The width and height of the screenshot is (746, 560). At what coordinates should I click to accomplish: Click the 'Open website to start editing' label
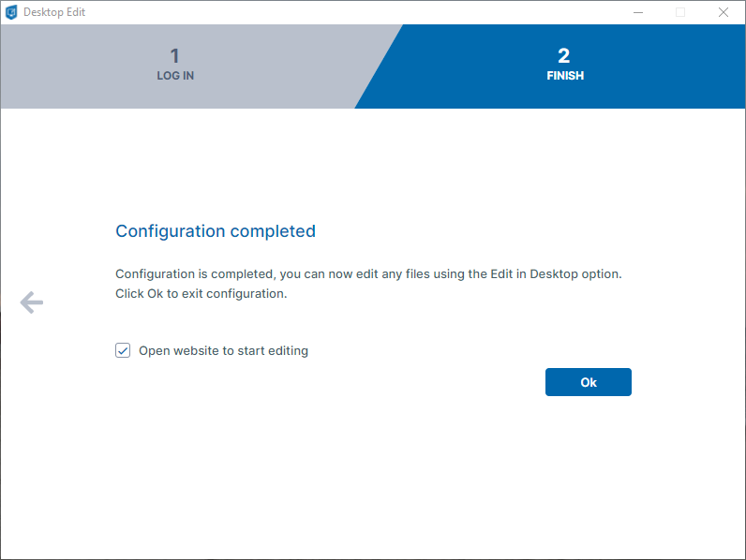click(x=223, y=351)
